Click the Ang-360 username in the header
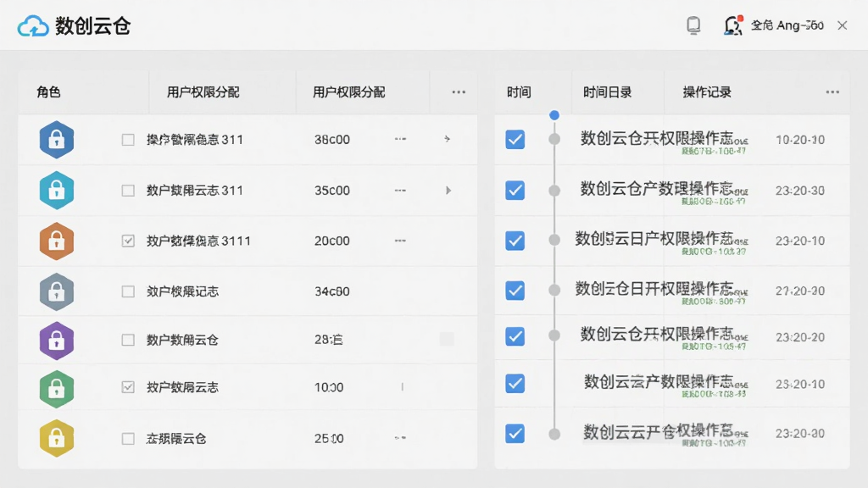This screenshot has height=488, width=868. (x=787, y=25)
